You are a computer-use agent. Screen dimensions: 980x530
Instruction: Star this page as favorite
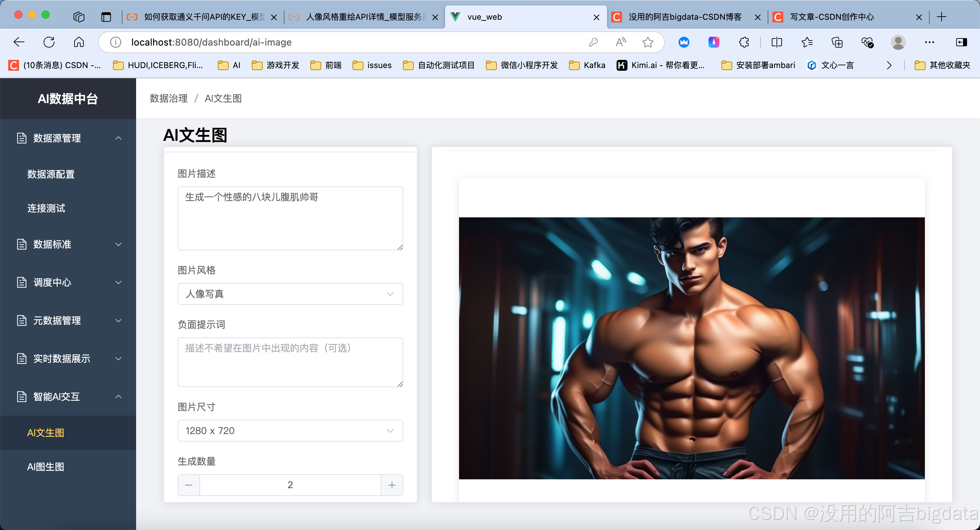point(648,42)
